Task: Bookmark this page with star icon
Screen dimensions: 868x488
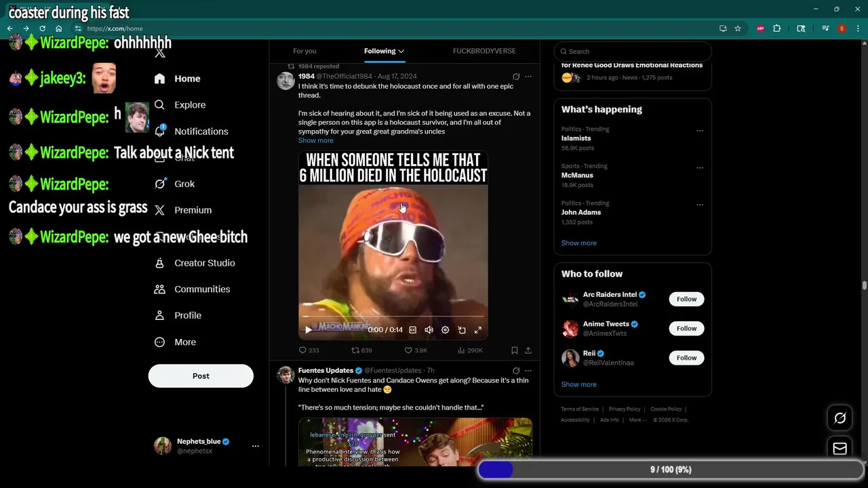Action: click(x=738, y=28)
